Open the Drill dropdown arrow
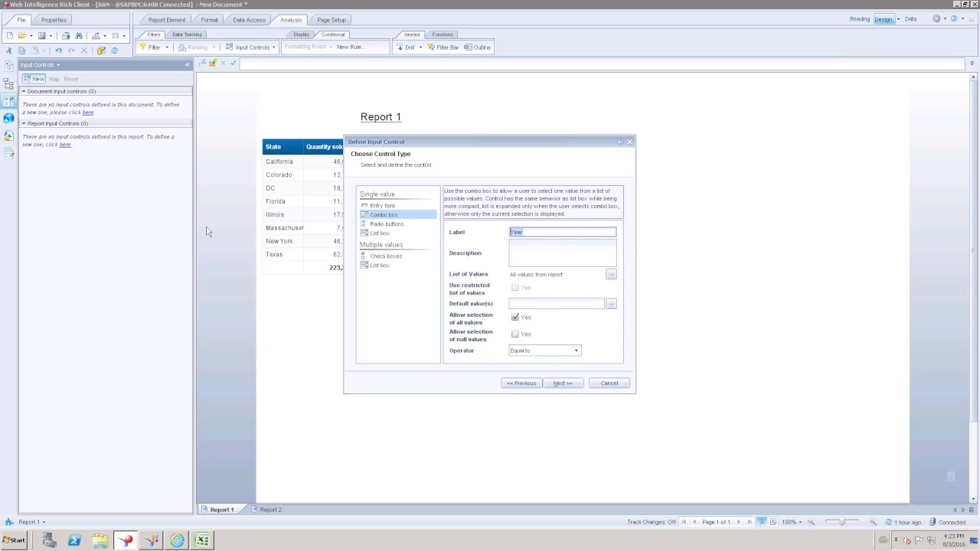 pyautogui.click(x=420, y=47)
